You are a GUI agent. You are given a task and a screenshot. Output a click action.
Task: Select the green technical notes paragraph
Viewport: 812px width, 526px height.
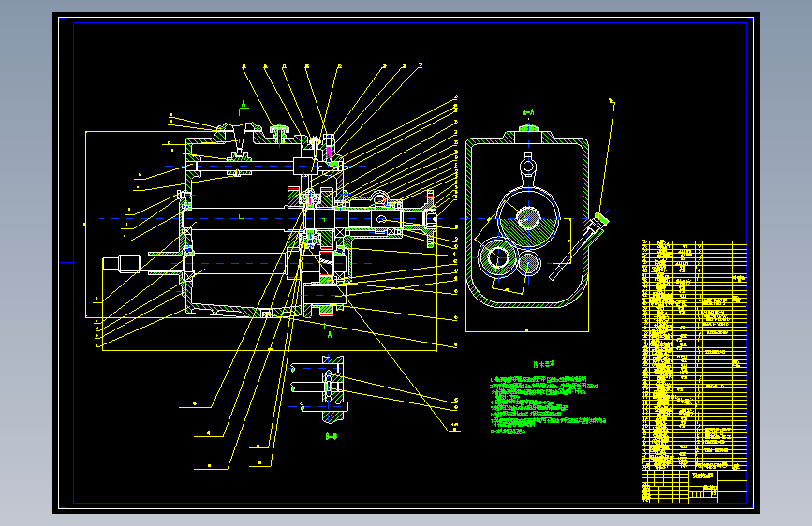click(x=548, y=405)
